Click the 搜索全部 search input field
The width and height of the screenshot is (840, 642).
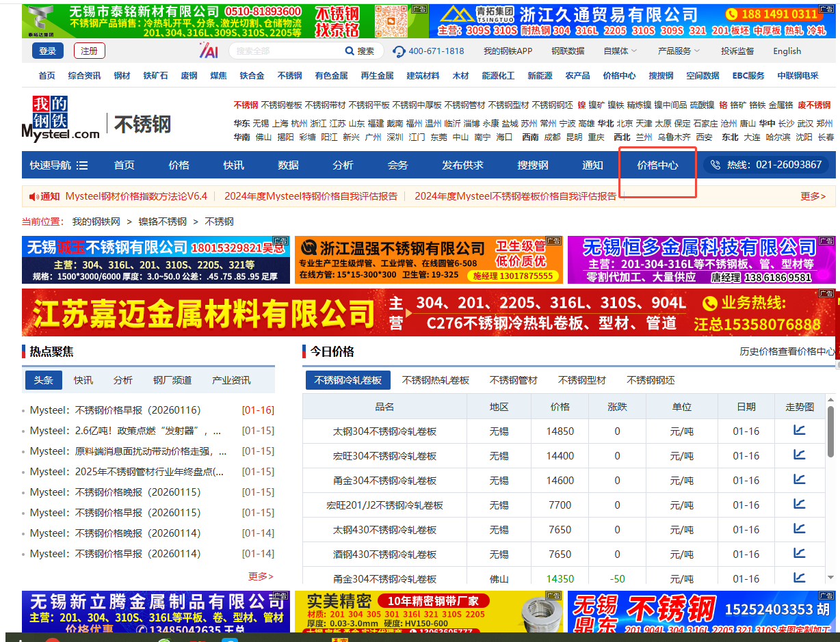point(286,51)
